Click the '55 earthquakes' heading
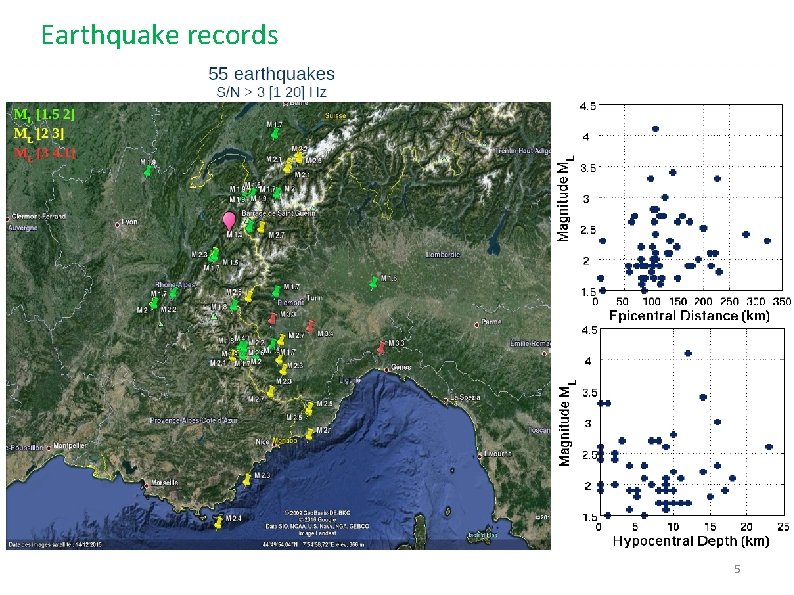Image resolution: width=794 pixels, height=595 pixels. (271, 74)
